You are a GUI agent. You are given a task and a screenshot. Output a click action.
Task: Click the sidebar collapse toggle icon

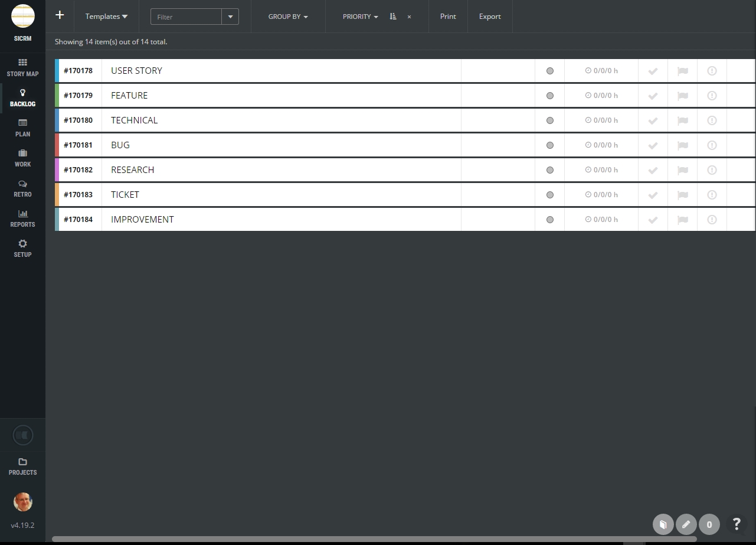22,435
